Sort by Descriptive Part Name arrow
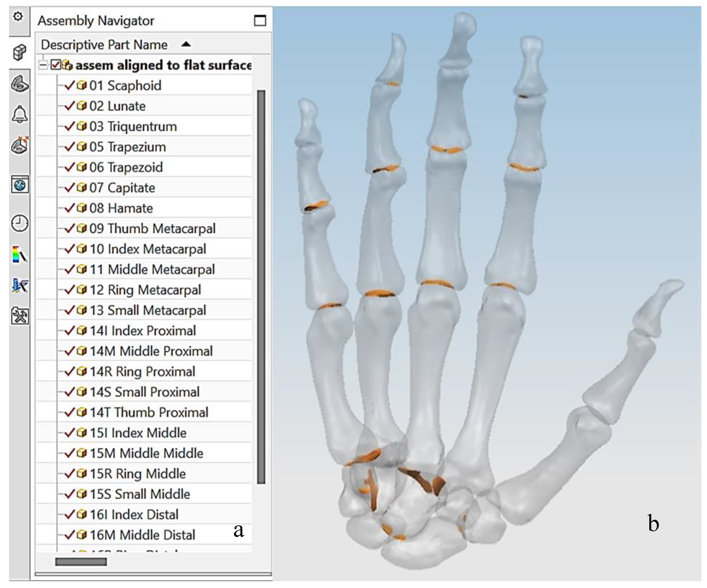The width and height of the screenshot is (707, 588). [186, 45]
